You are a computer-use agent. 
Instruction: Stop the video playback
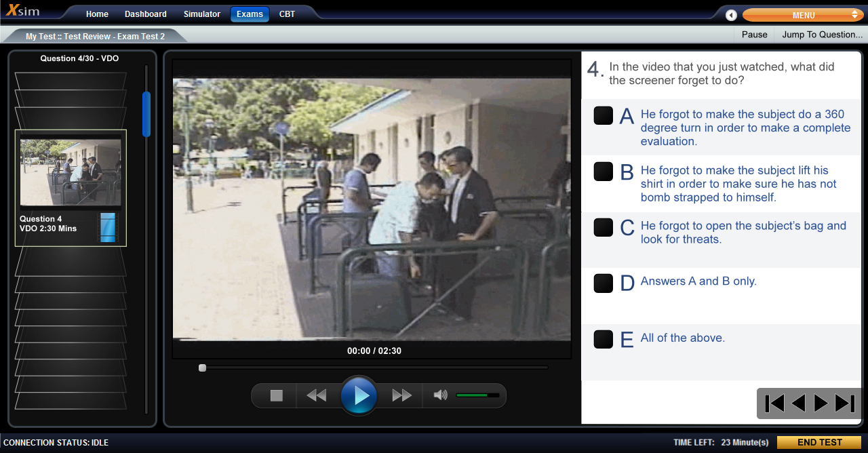click(276, 395)
